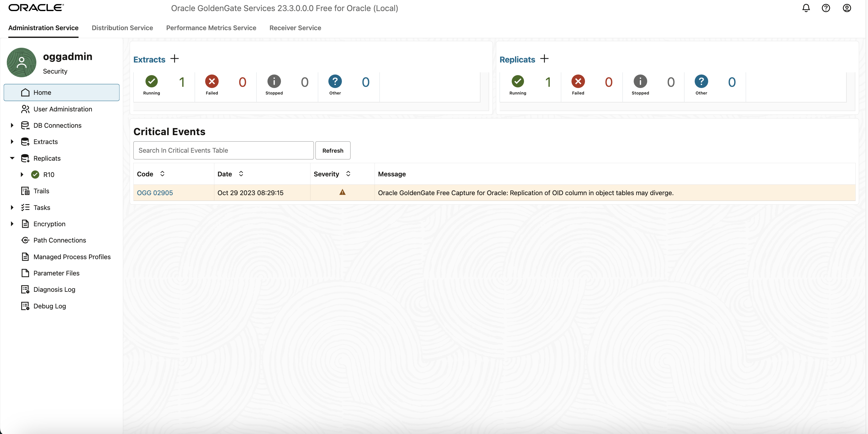Open the user account profile icon
The width and height of the screenshot is (868, 434).
pos(846,8)
